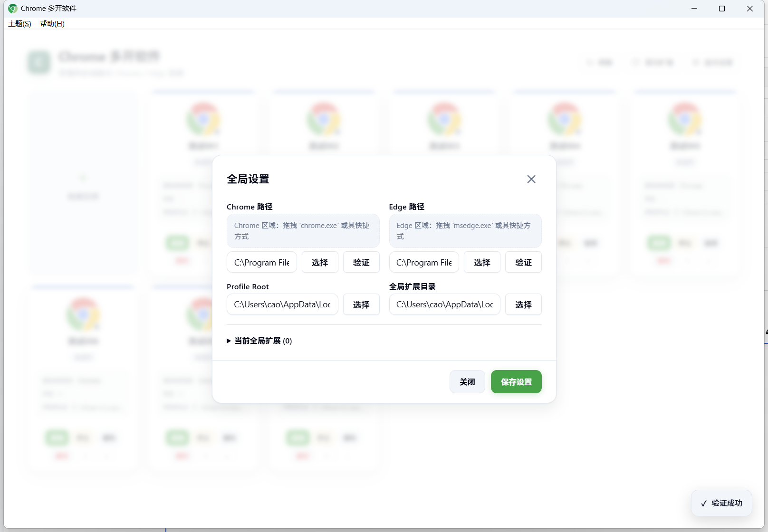Open the 帮助(H) menu

[51, 23]
